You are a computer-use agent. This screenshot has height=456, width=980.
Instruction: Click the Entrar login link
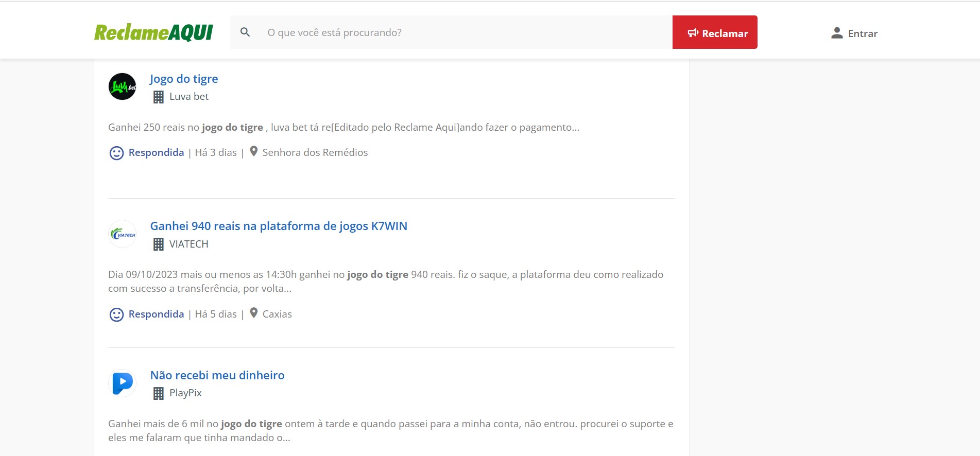pos(863,33)
